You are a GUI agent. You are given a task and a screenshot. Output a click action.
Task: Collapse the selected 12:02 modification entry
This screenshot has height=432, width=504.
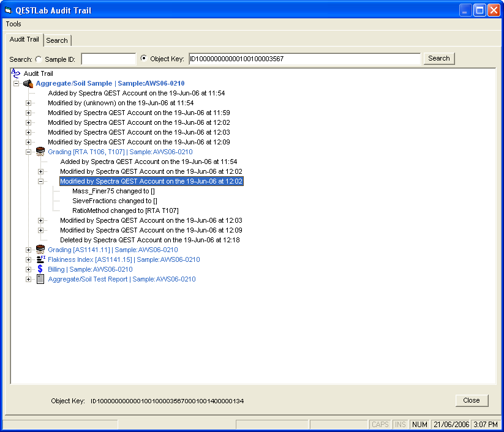point(41,181)
